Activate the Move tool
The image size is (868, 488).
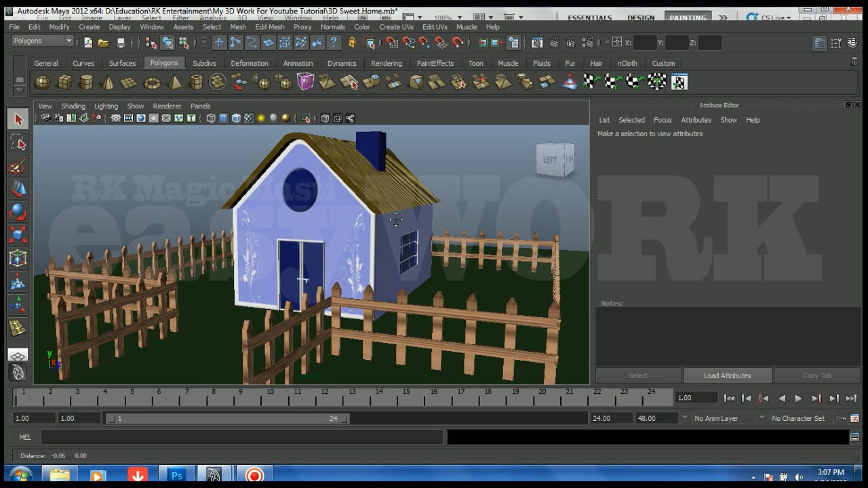pos(18,188)
